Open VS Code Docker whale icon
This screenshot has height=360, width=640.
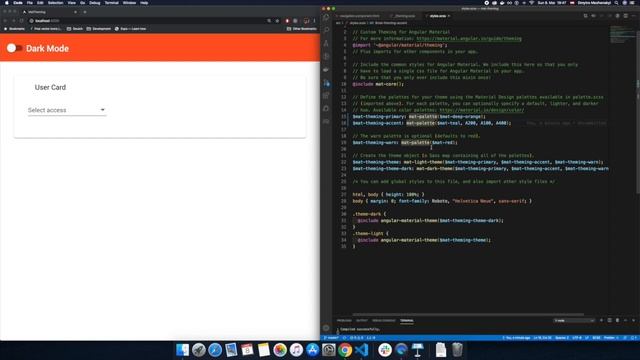pyautogui.click(x=326, y=70)
